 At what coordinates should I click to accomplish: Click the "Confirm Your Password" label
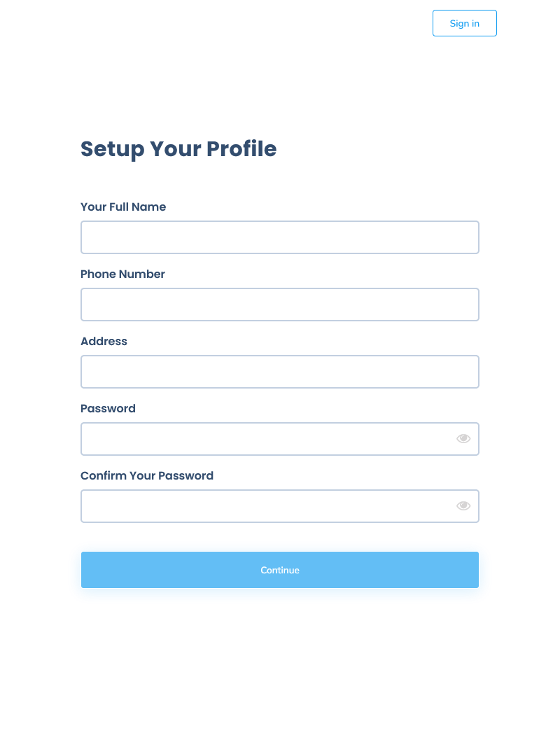147,475
